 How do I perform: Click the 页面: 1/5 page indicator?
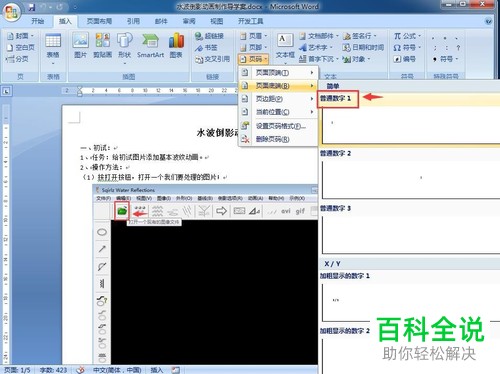click(17, 370)
